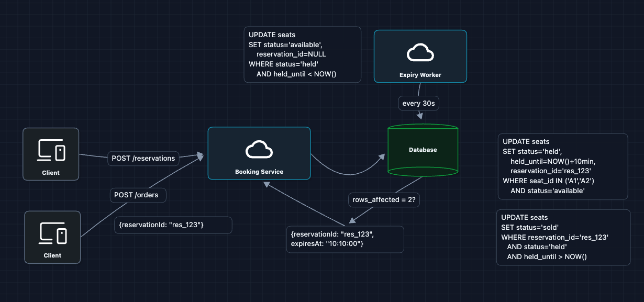Click the "POST /reservations" edge label

[143, 158]
